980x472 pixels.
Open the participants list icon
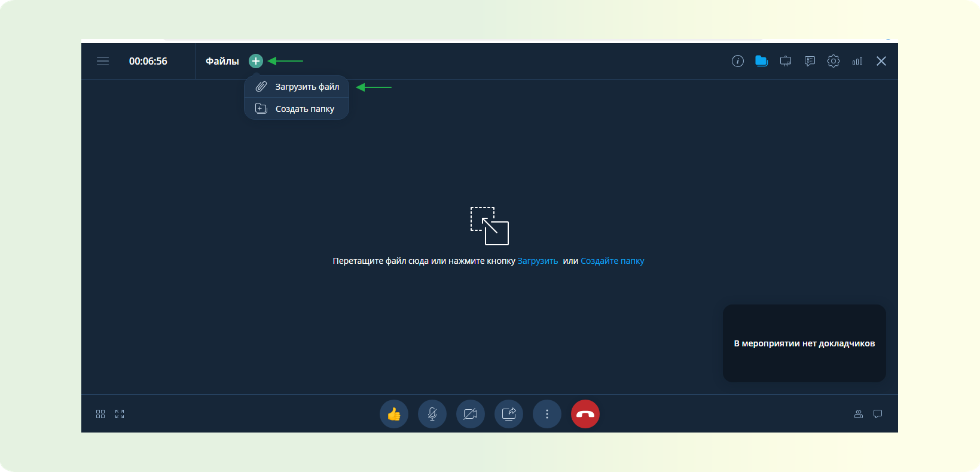859,414
